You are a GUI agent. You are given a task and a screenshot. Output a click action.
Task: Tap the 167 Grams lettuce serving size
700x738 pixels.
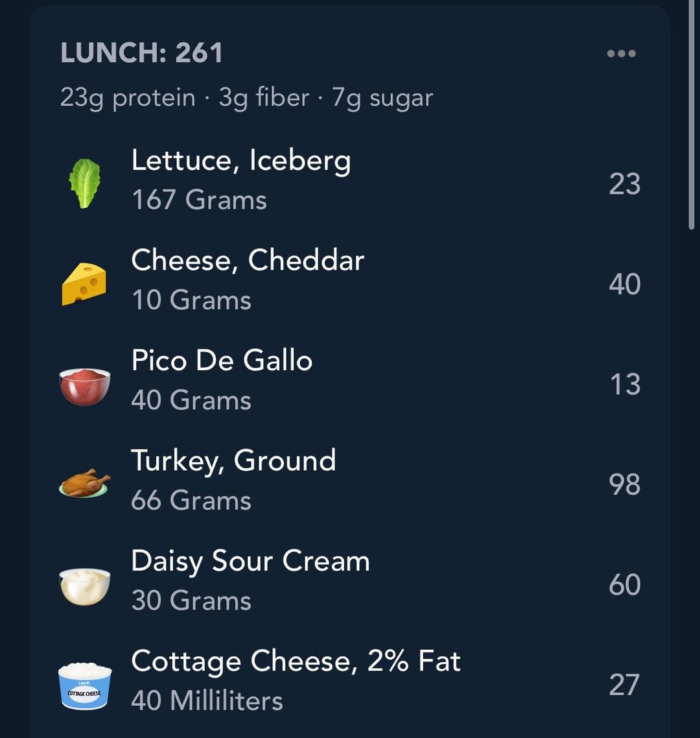tap(199, 200)
